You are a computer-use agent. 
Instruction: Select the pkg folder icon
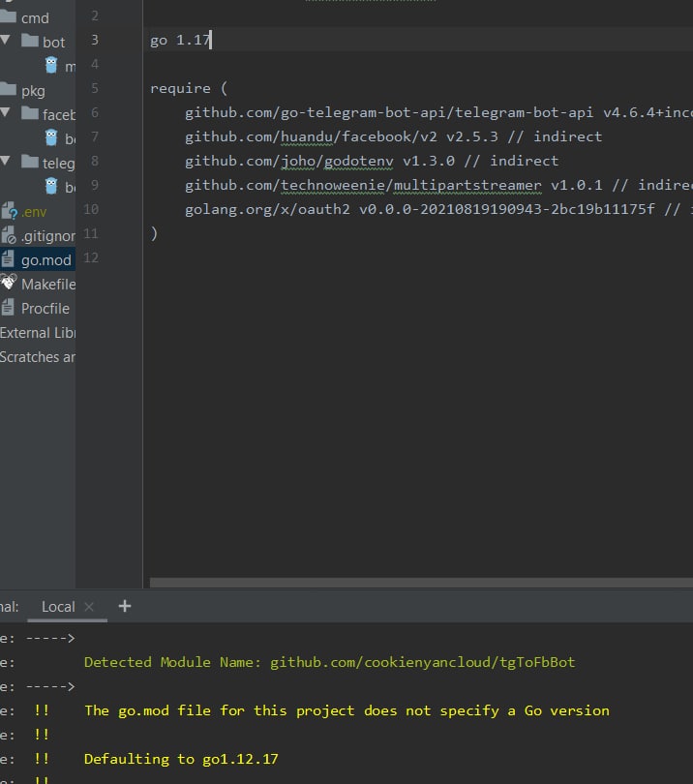8,89
